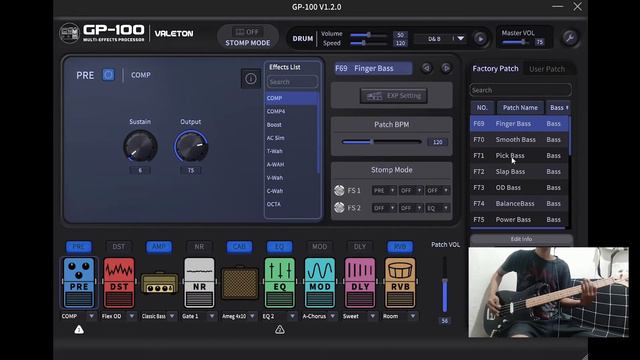Click the warning triangle under EQ pedal
Viewport: 640px width, 360px height.
pos(280,329)
